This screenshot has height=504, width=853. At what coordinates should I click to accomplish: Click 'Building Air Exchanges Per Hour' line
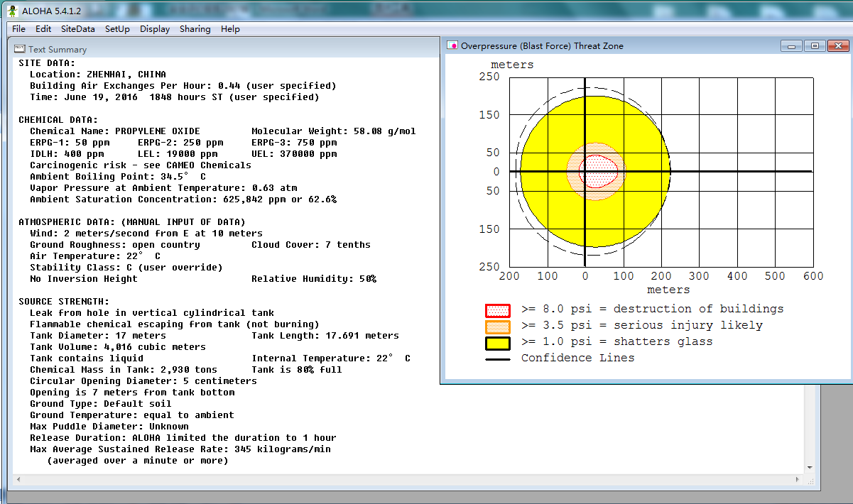tap(183, 85)
